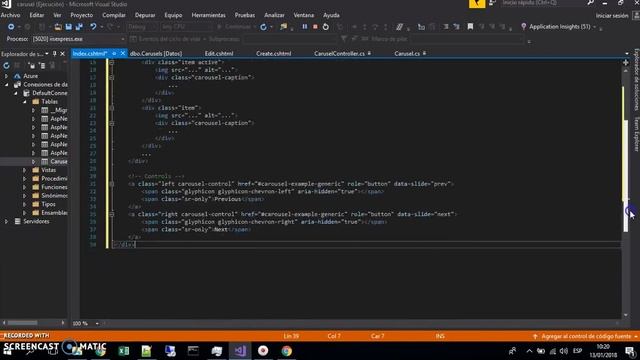The width and height of the screenshot is (640, 360).
Task: Switch to the Carusel.cs tab
Action: [407, 53]
